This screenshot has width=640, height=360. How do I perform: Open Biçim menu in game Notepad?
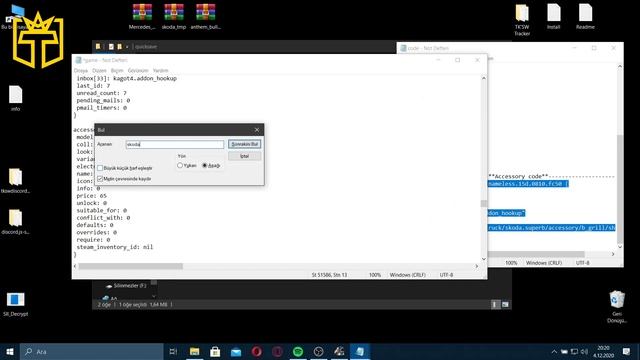point(117,71)
